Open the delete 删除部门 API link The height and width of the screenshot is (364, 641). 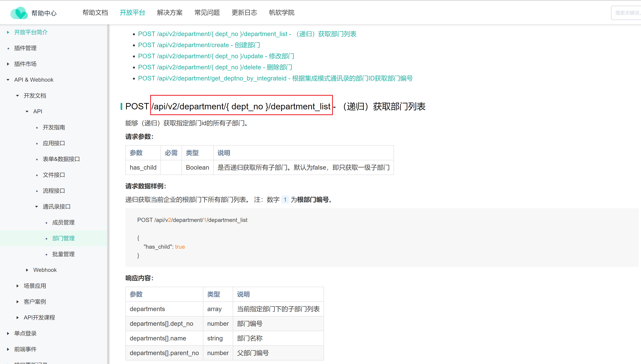[215, 67]
